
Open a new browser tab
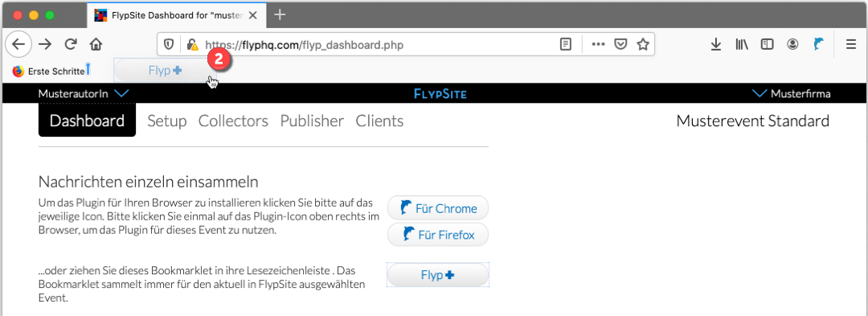click(280, 15)
